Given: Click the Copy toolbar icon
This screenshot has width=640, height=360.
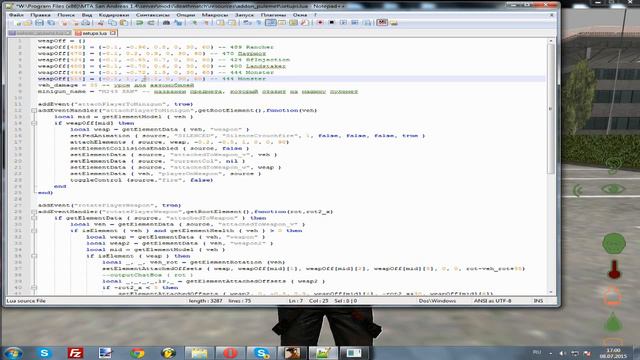Looking at the screenshot, I should (113, 23).
